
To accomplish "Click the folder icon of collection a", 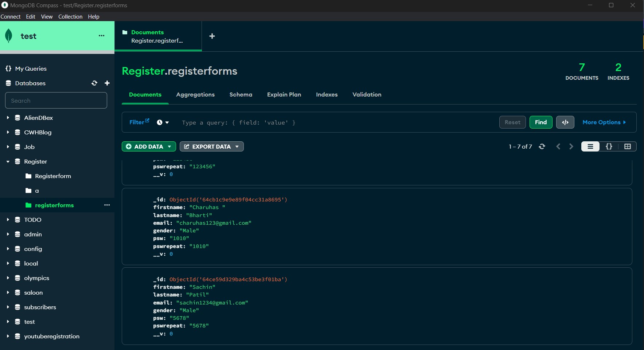I will pyautogui.click(x=28, y=190).
